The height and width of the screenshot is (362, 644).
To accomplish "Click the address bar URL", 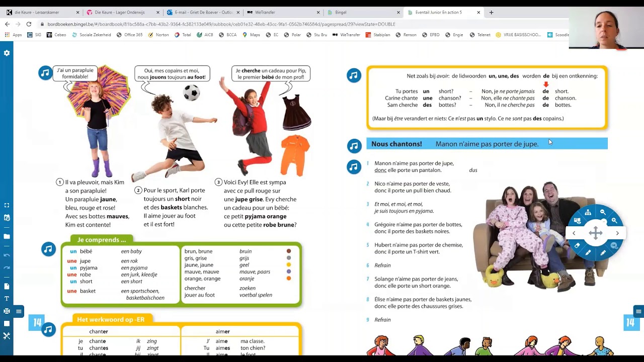I will click(221, 24).
